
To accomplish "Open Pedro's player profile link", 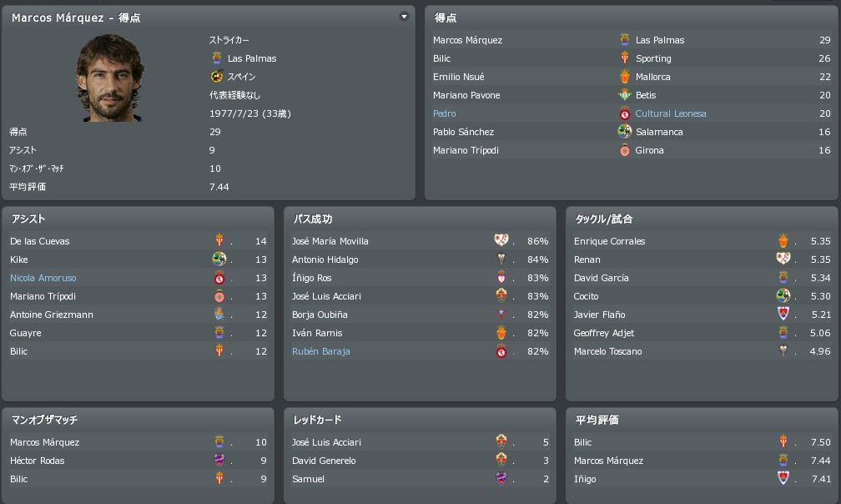I will pyautogui.click(x=444, y=113).
